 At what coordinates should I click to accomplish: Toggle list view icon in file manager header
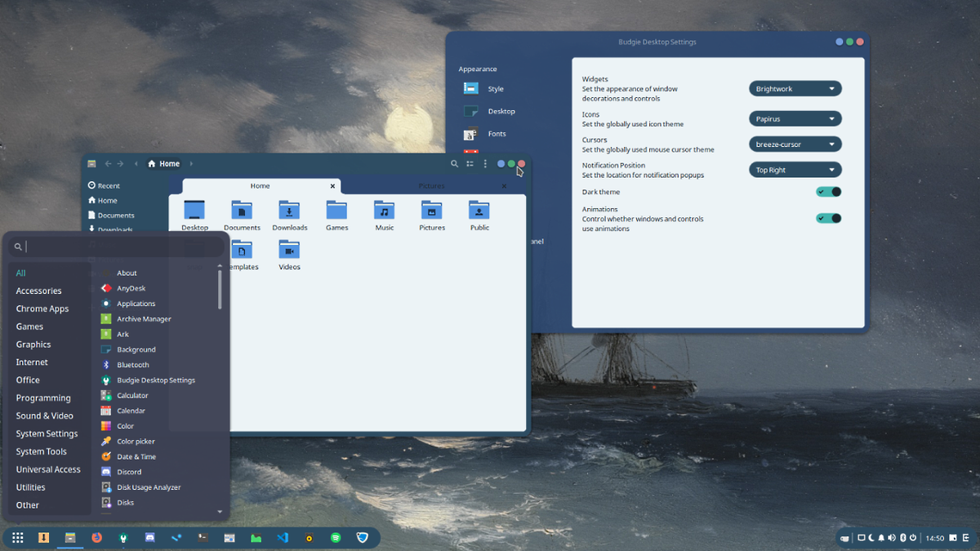[470, 164]
